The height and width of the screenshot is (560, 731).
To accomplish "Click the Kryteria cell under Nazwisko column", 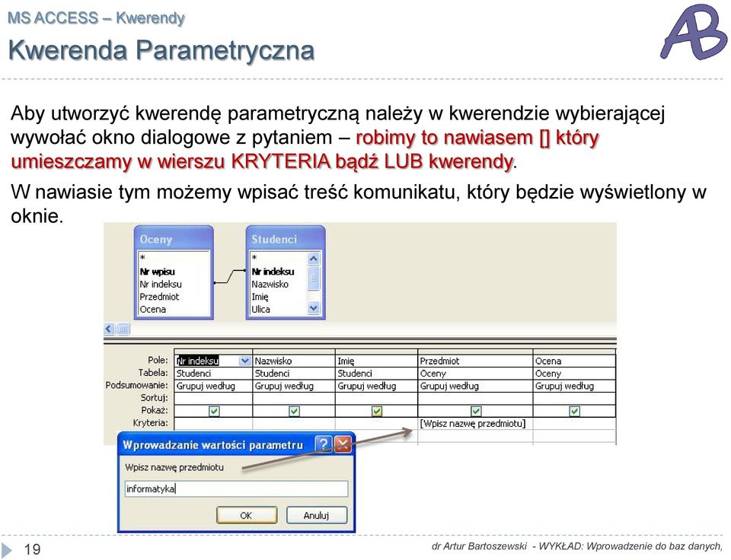I will [294, 424].
